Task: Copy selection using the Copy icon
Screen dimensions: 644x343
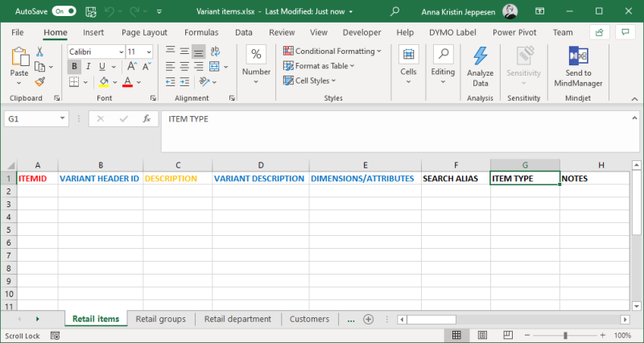Action: tap(39, 67)
